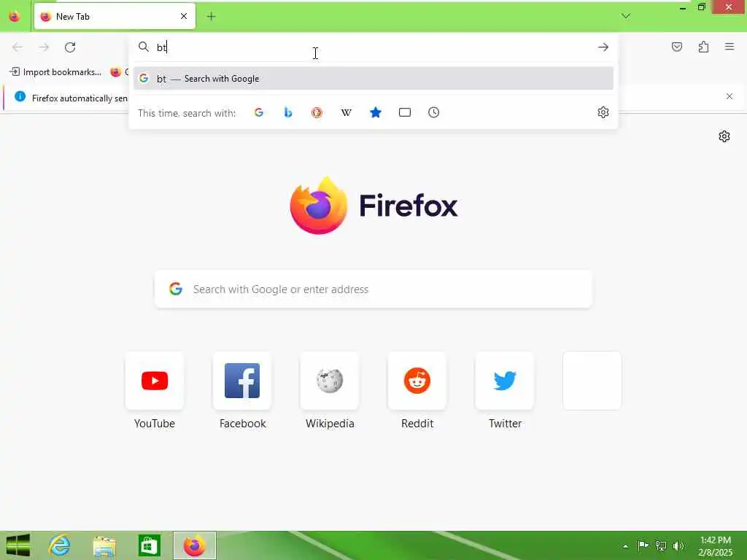Open the Windows Start button
This screenshot has width=747, height=560.
[18, 545]
